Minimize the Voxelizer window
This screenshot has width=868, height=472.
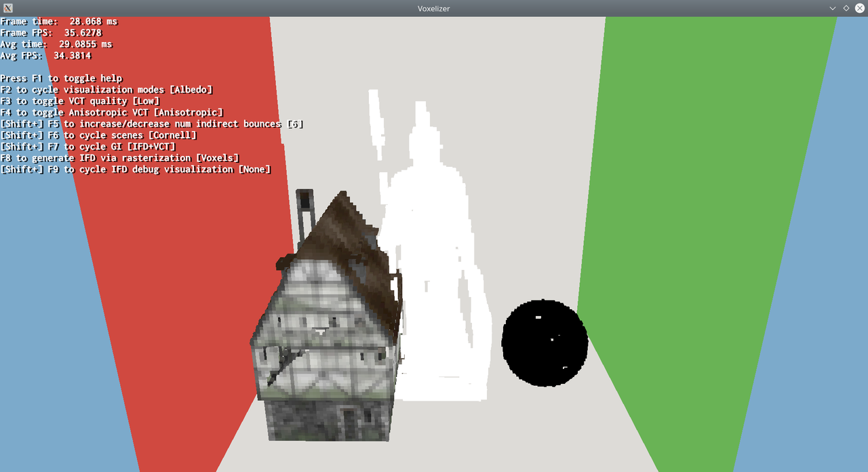click(x=833, y=8)
